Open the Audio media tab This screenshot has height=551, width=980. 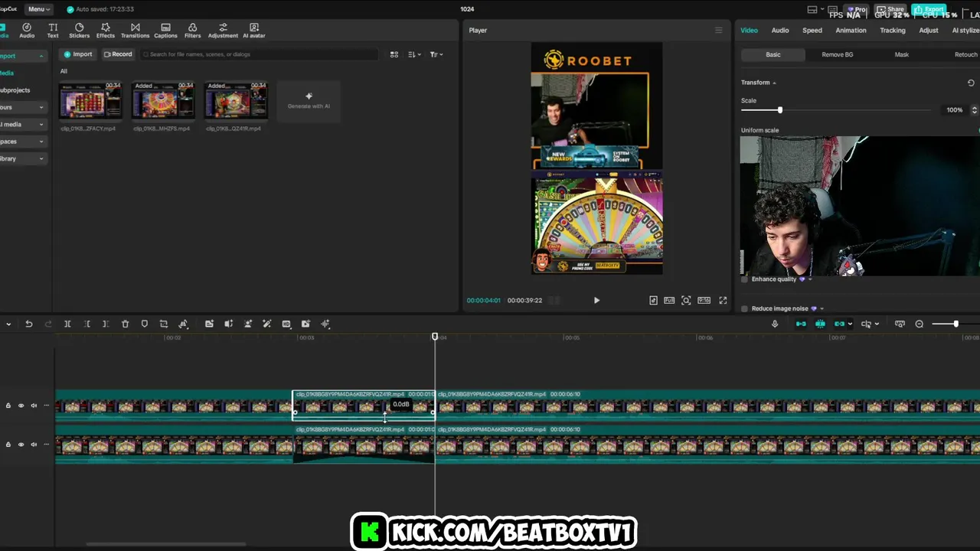point(27,31)
